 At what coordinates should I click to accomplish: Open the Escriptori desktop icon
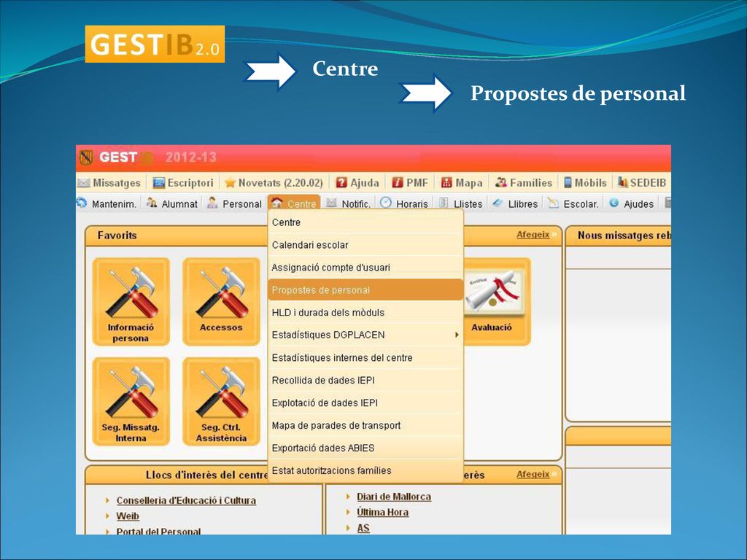point(158,183)
